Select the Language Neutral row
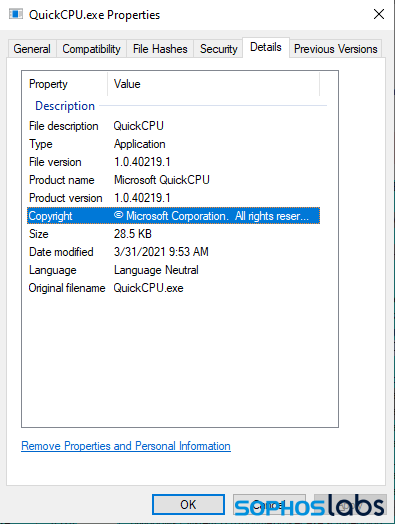The image size is (395, 524). (x=173, y=270)
